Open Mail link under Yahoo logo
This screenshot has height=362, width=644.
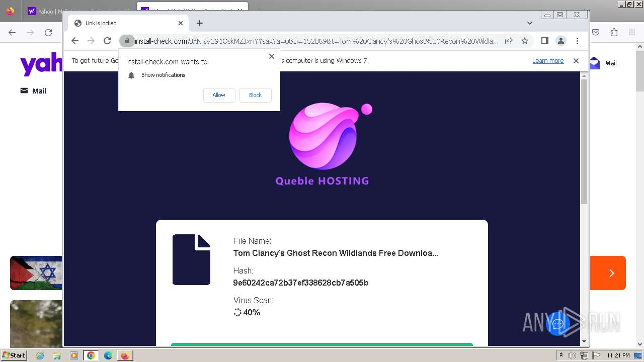coord(33,91)
